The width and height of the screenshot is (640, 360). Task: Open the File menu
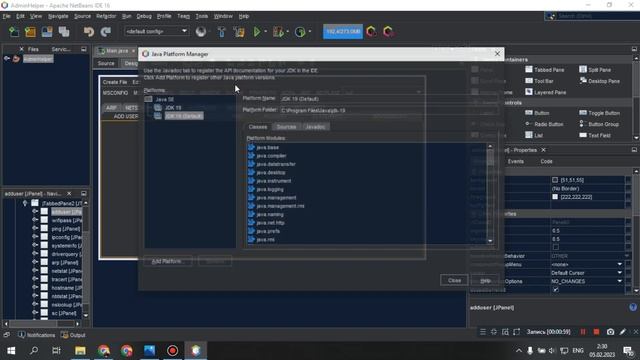point(7,16)
